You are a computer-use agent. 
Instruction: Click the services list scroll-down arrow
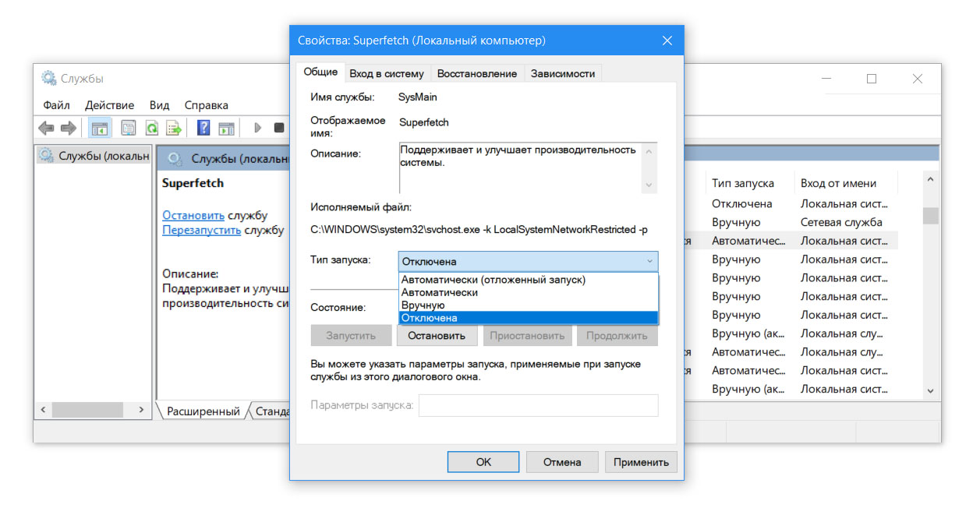coord(930,390)
